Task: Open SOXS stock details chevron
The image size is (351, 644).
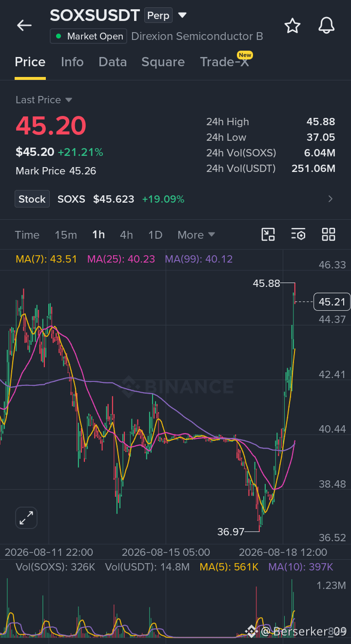Action: click(x=331, y=199)
